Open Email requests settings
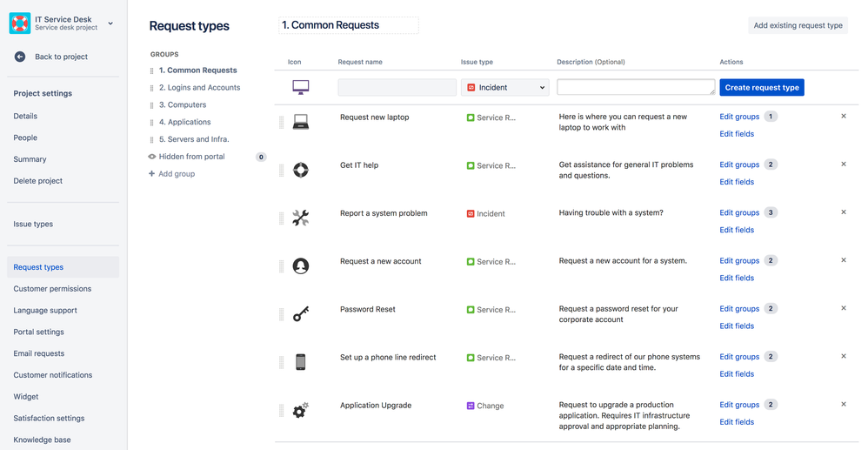 click(39, 353)
